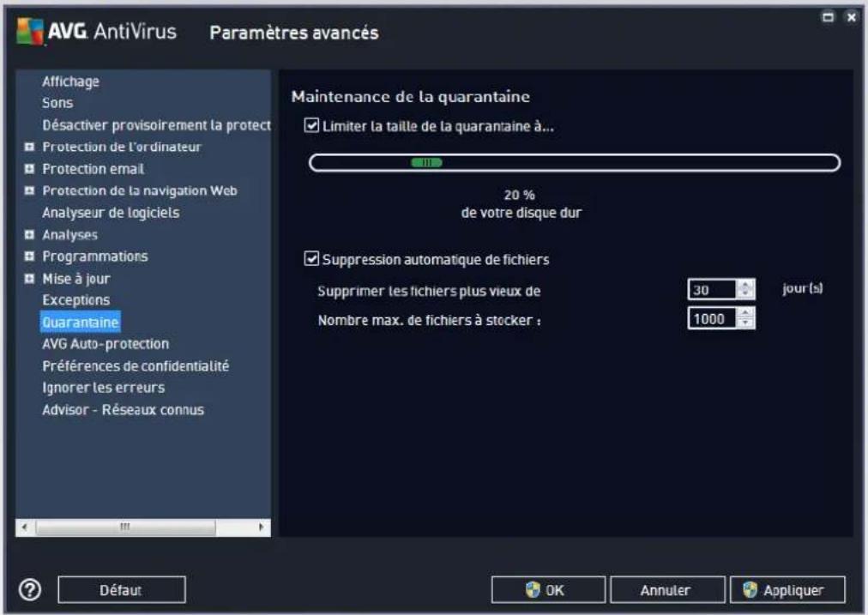
Task: Select Désactiver provisoirement la protection
Action: click(x=157, y=125)
